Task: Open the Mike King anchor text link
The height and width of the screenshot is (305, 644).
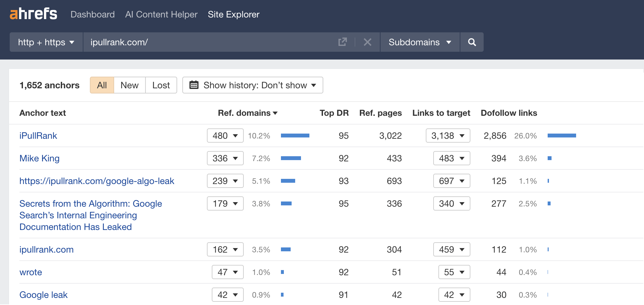Action: [39, 158]
